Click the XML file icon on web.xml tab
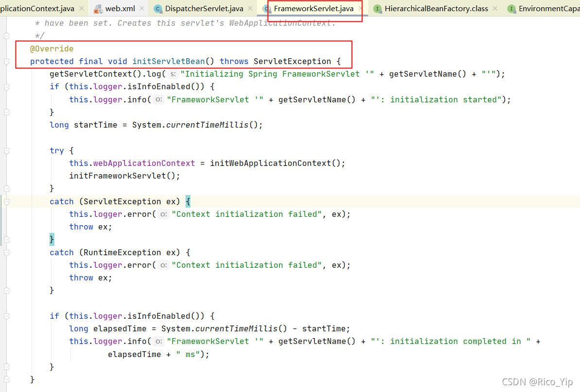The width and height of the screenshot is (580, 392). point(99,9)
